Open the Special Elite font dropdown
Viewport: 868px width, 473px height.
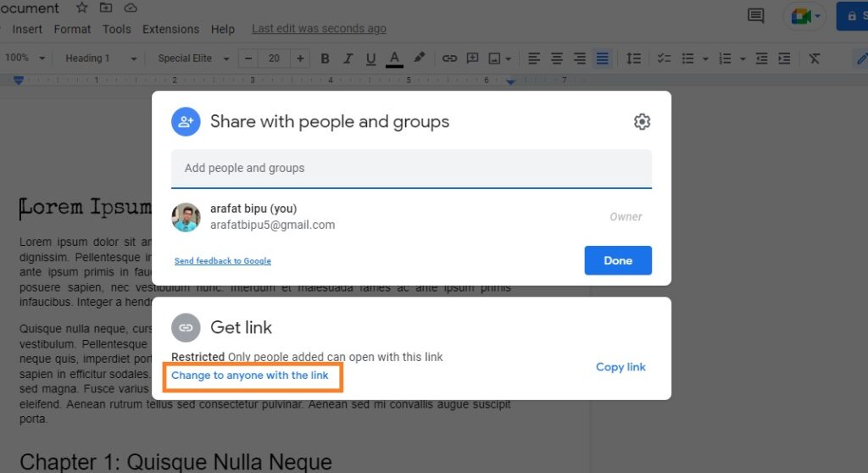(x=193, y=58)
